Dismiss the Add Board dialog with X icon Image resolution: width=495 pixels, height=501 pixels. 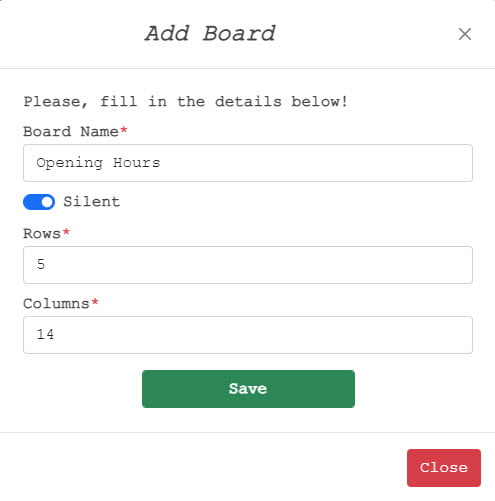[x=465, y=34]
